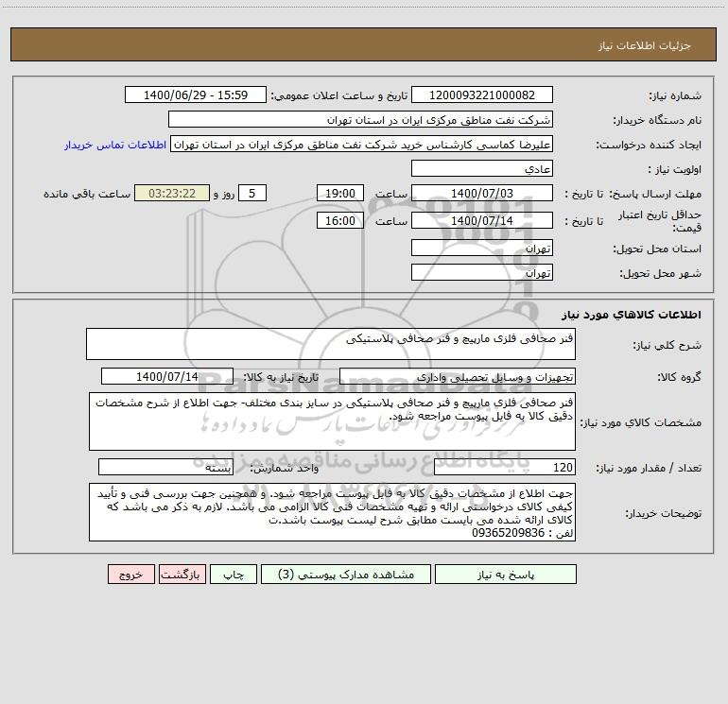Click the پاسخ به نیاز button

coord(506,574)
